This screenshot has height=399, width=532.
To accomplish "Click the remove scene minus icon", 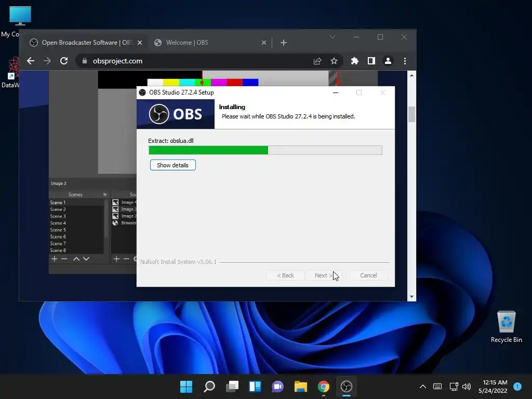I will pyautogui.click(x=64, y=259).
